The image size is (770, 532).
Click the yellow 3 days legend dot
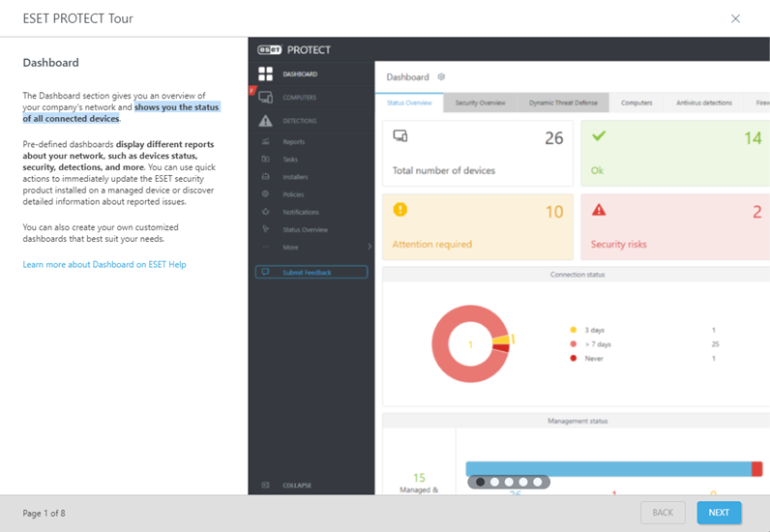coord(573,330)
